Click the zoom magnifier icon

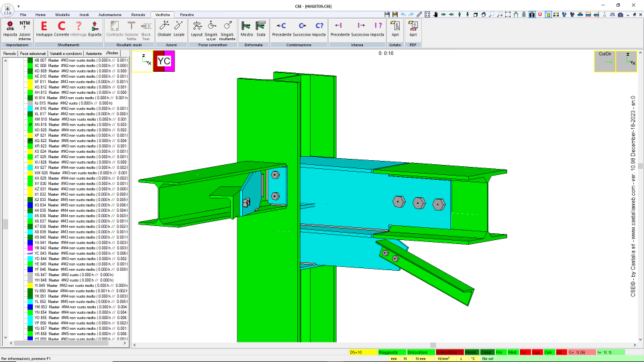[x=492, y=14]
